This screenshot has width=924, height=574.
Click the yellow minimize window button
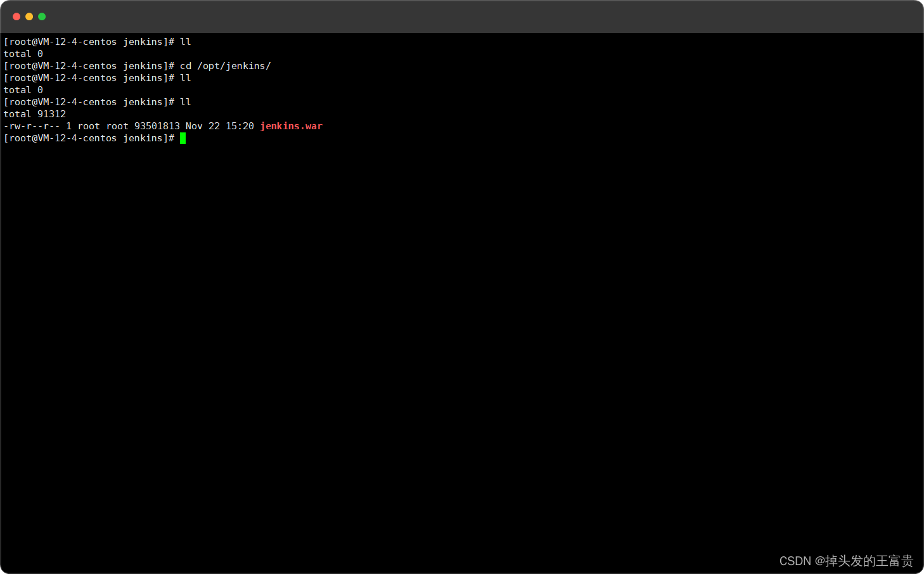[29, 16]
